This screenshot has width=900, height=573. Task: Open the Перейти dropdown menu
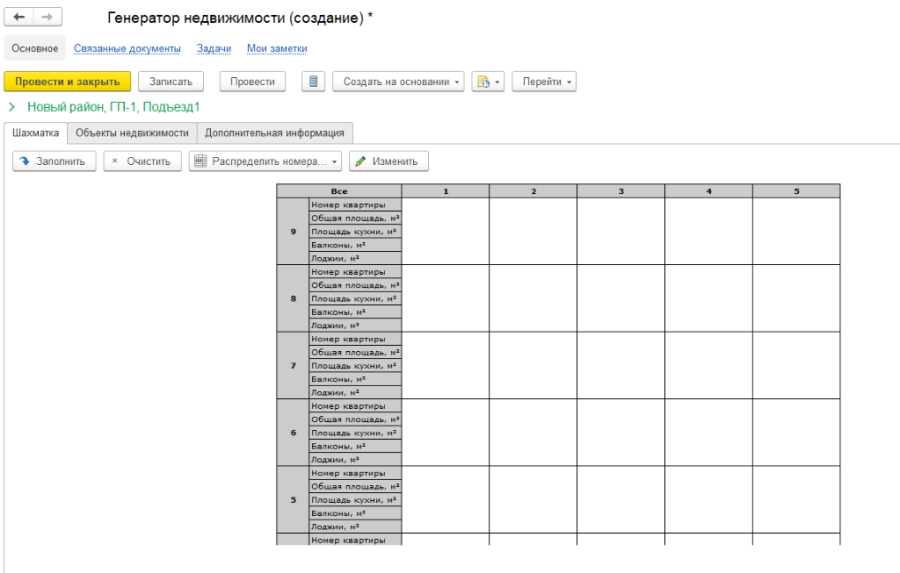[544, 82]
